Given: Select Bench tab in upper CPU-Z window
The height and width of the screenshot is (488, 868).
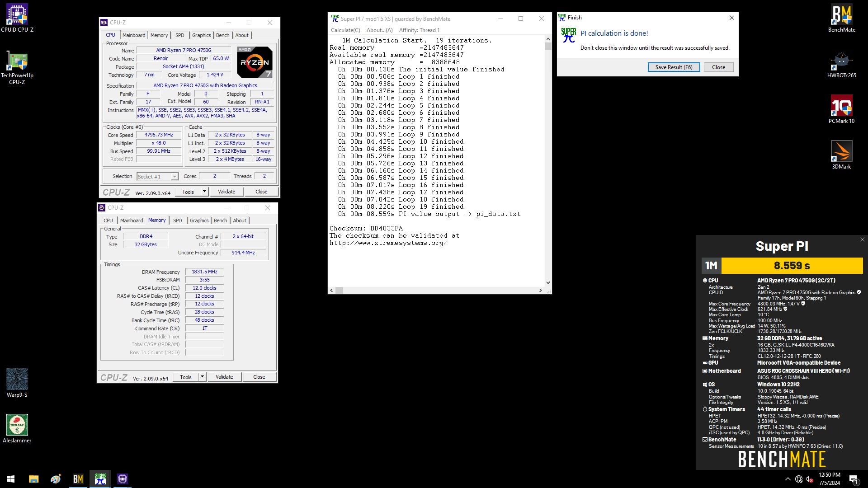Looking at the screenshot, I should click(x=222, y=35).
